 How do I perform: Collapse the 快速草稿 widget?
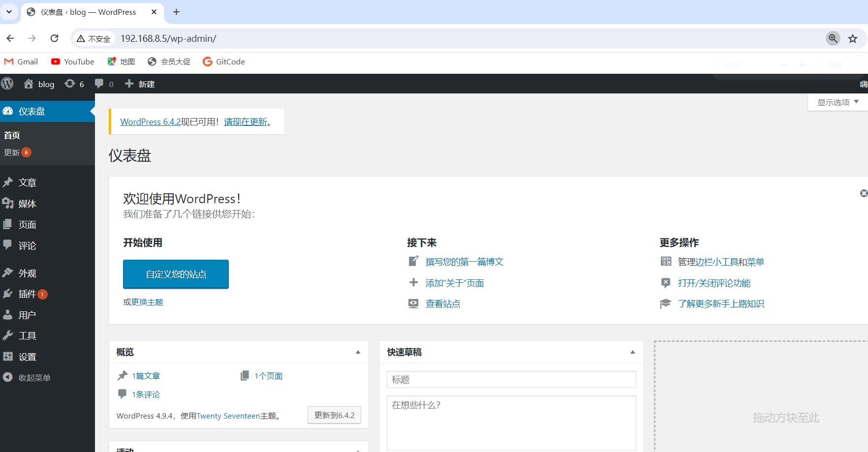[633, 352]
